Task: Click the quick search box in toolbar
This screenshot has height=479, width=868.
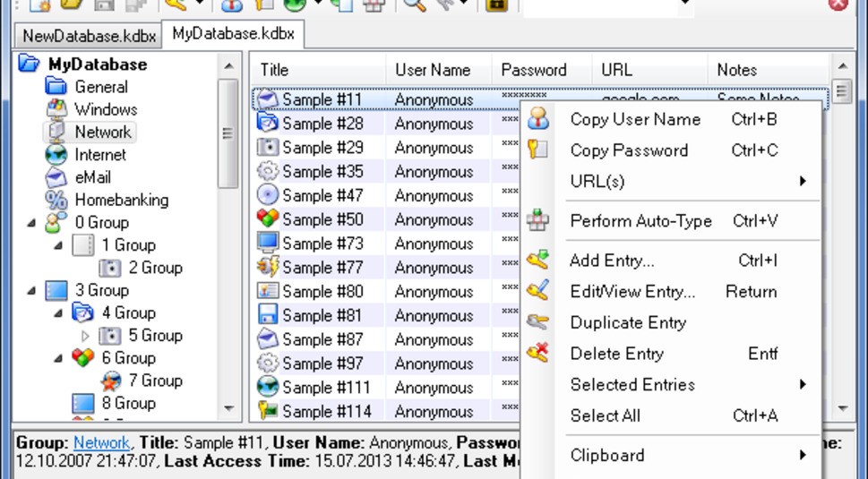Action: click(605, 5)
